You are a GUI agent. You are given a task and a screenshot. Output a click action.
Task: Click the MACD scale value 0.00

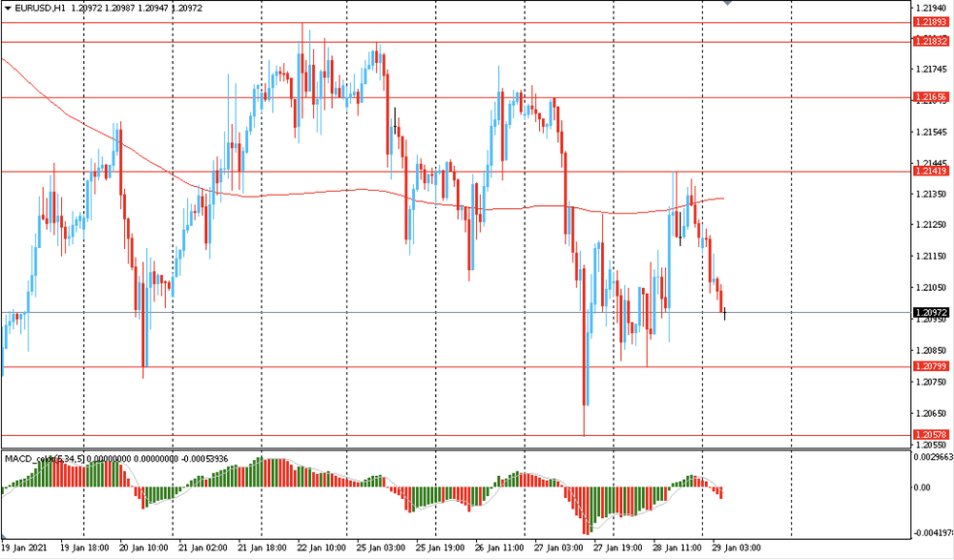[x=923, y=487]
